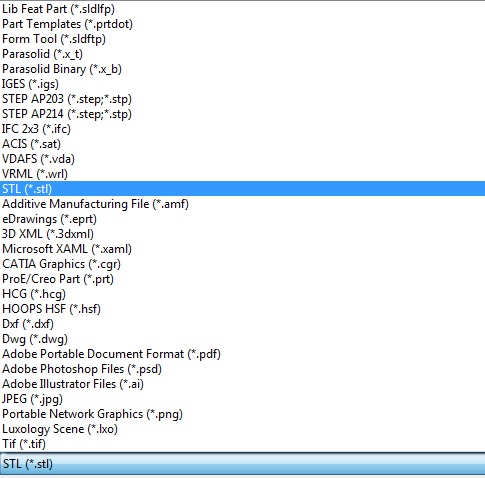Choose eDrawings (*.eprt) format
The image size is (485, 478).
coord(242,219)
